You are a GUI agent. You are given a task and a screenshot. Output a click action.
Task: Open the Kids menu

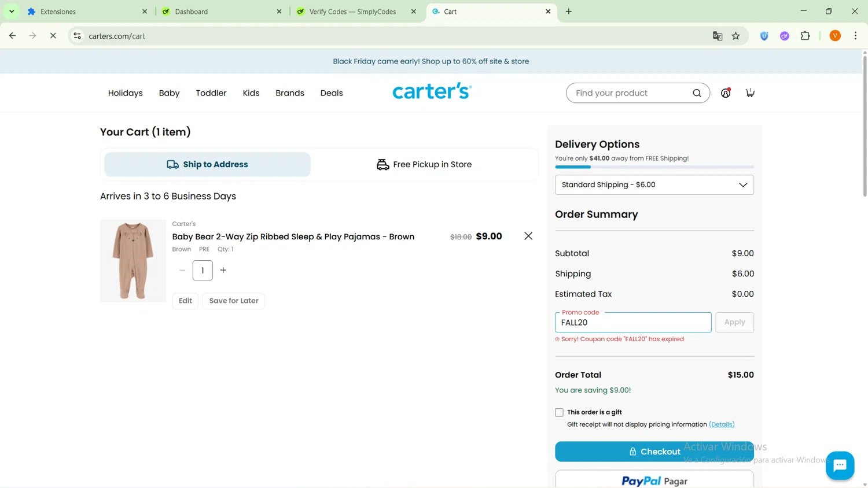tap(251, 93)
